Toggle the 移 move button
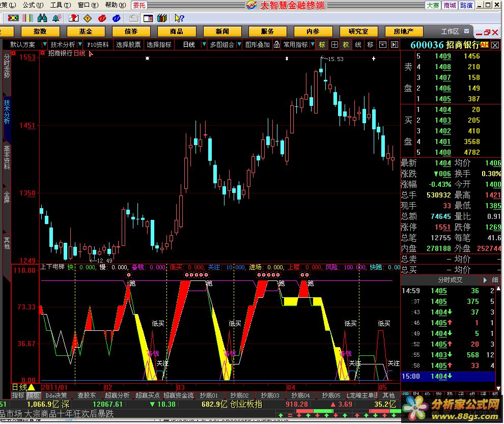Screen dimensions: 504x424 click(x=370, y=45)
